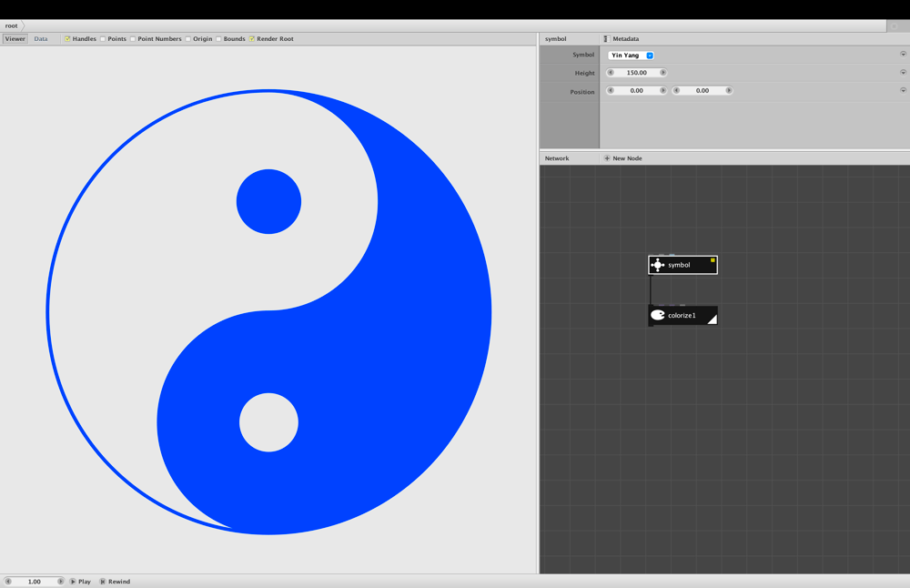Click the small blue circle in viewer
The width and height of the screenshot is (910, 588).
click(x=268, y=201)
